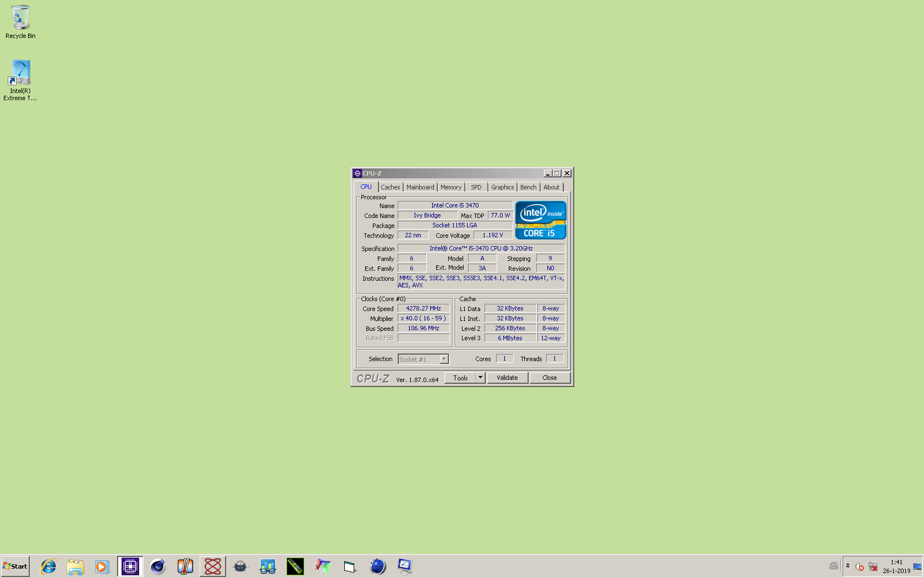This screenshot has height=578, width=924.
Task: Click the Show Desktop button at taskbar end
Action: pyautogui.click(x=917, y=566)
